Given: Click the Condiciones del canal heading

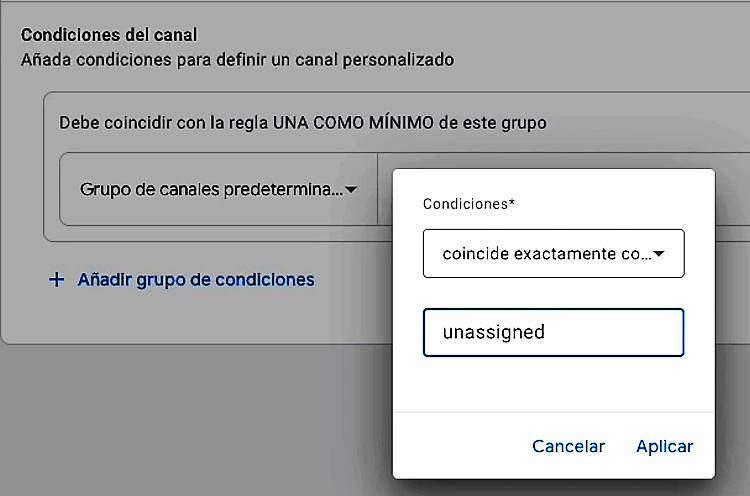Looking at the screenshot, I should point(109,35).
